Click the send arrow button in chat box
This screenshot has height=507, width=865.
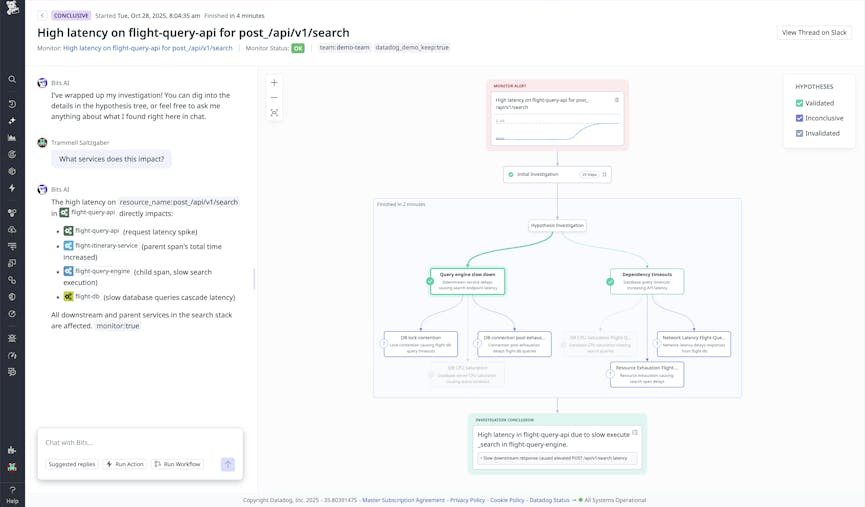[228, 464]
